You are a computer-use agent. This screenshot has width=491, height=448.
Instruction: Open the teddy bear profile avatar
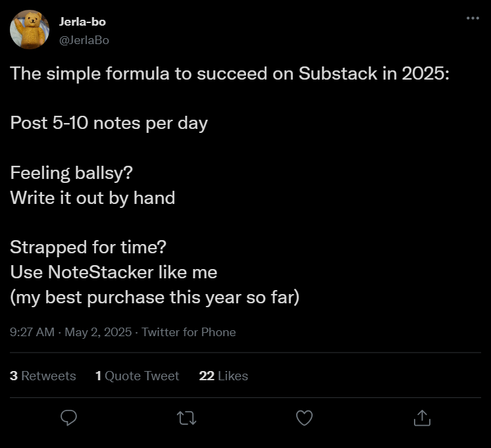[30, 30]
